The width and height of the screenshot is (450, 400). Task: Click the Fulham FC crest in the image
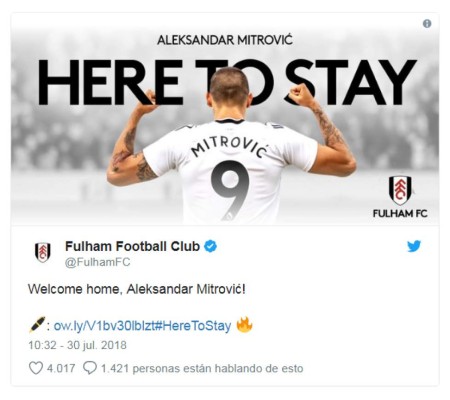[400, 190]
